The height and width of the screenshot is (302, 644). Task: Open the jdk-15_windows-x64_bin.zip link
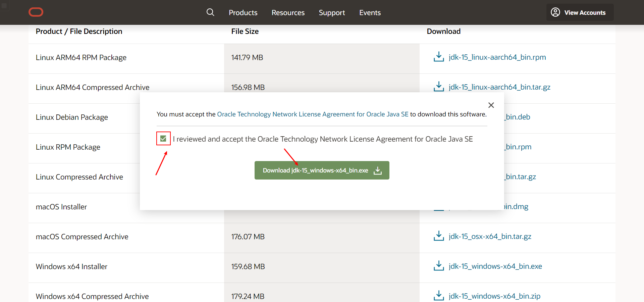[x=494, y=296]
